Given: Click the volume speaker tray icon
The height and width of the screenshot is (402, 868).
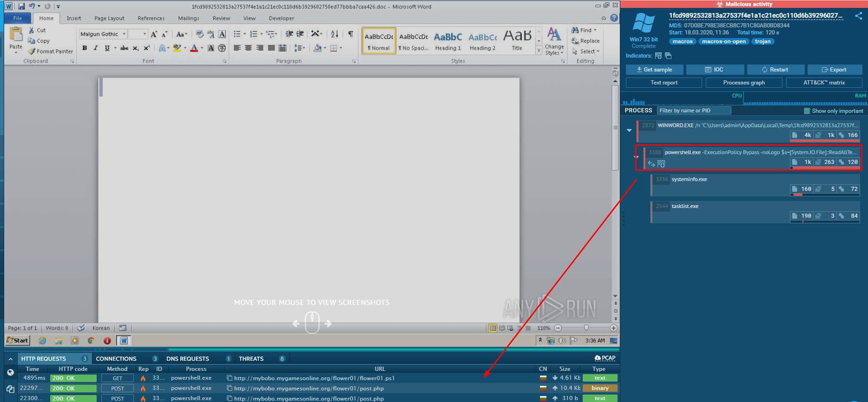Looking at the screenshot, I should 562,340.
